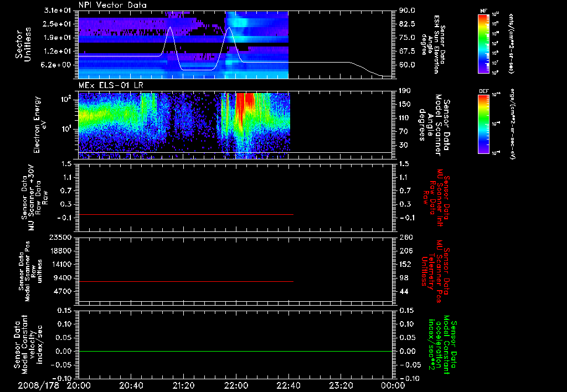Click the 190 scanner angle tick
The width and height of the screenshot is (567, 392).
pyautogui.click(x=405, y=91)
